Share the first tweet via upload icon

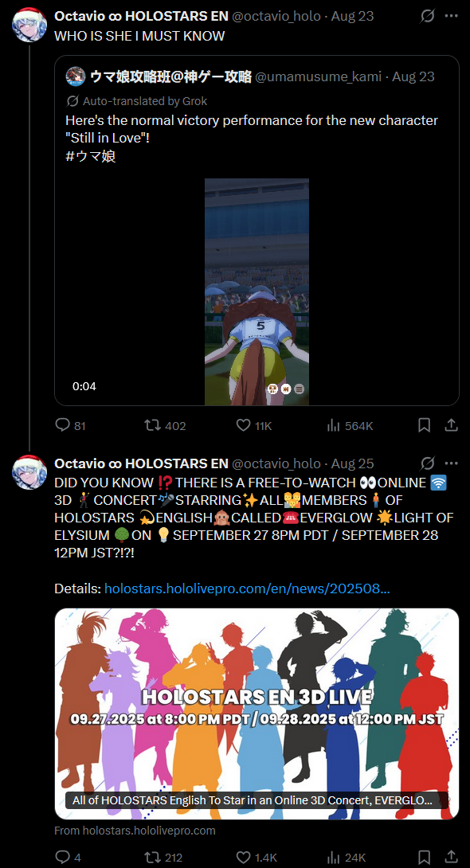point(451,425)
